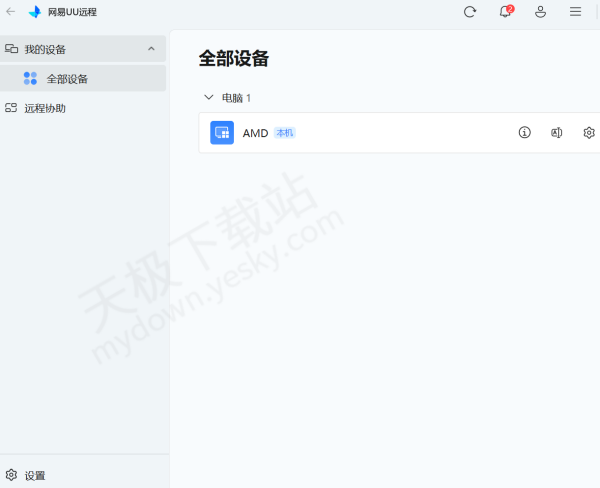Open the notification bell with red badge
Screen dimensions: 600x488
[505, 12]
